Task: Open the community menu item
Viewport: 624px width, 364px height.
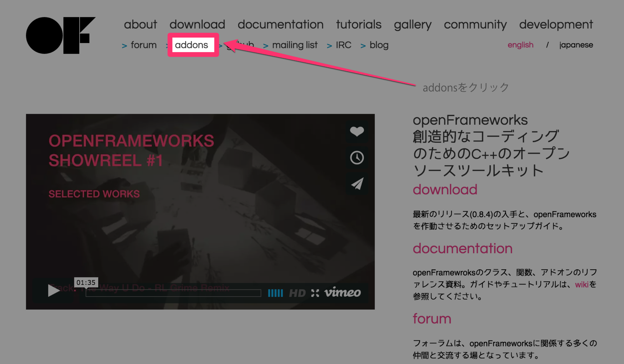Action: [476, 25]
